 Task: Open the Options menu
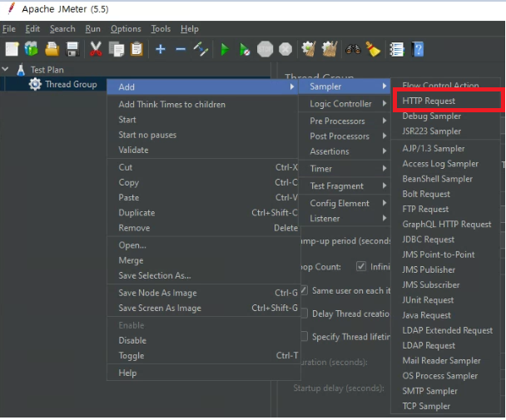(126, 29)
